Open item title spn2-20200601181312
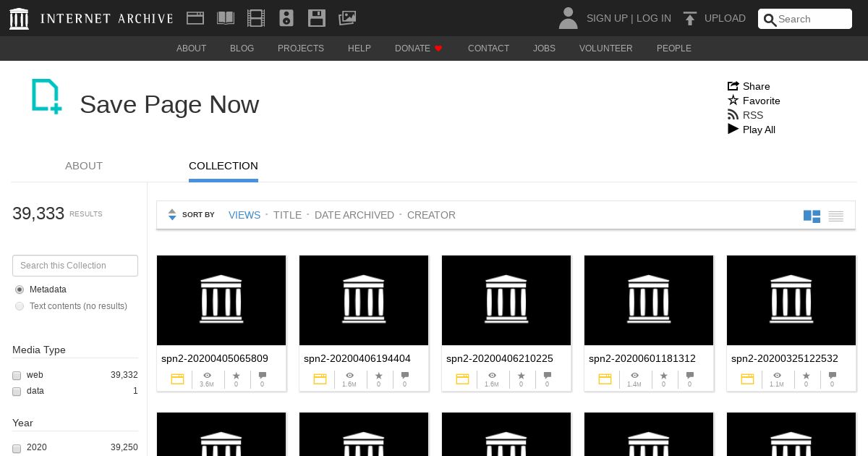This screenshot has width=868, height=456. (642, 358)
